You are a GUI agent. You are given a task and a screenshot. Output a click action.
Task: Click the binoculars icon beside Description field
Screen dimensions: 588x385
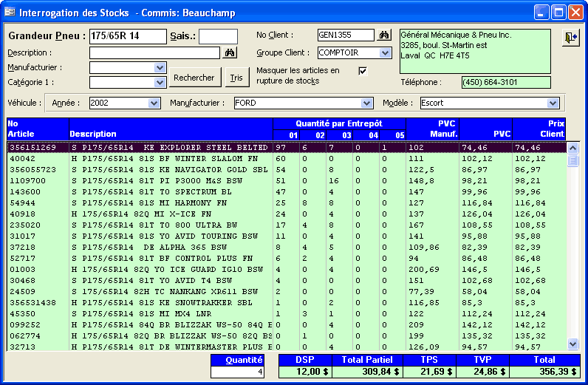(x=230, y=53)
